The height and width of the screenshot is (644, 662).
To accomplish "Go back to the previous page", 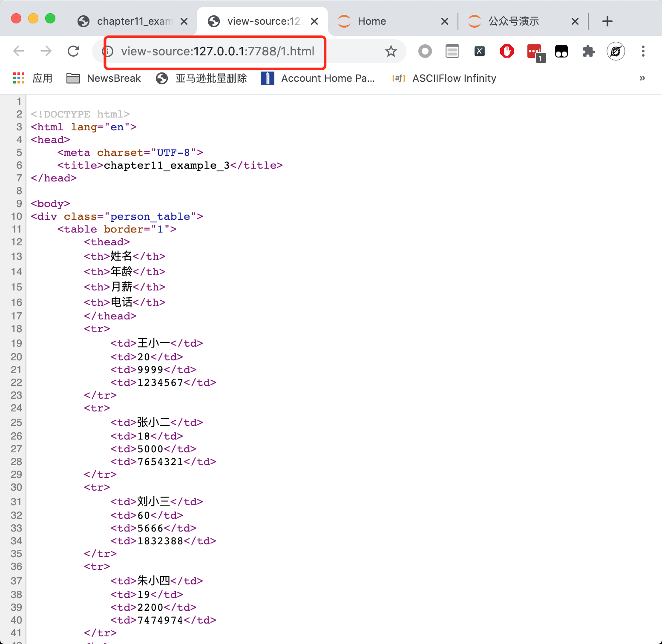I will coord(19,51).
